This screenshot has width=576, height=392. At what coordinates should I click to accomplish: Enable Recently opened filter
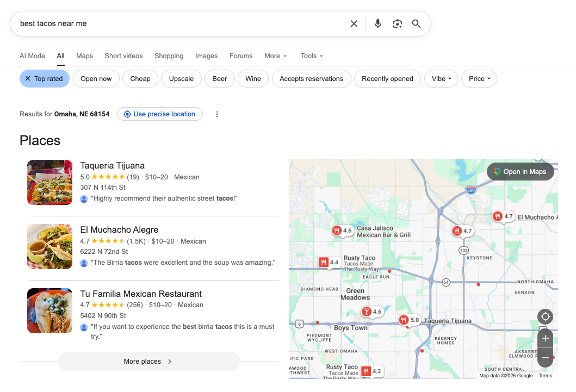(x=388, y=78)
